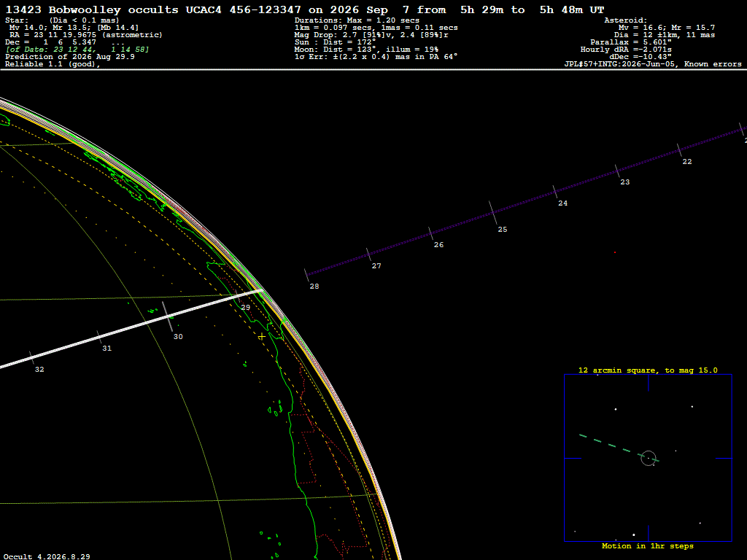
Task: Click the minute 32 tick label
Action: (x=39, y=369)
